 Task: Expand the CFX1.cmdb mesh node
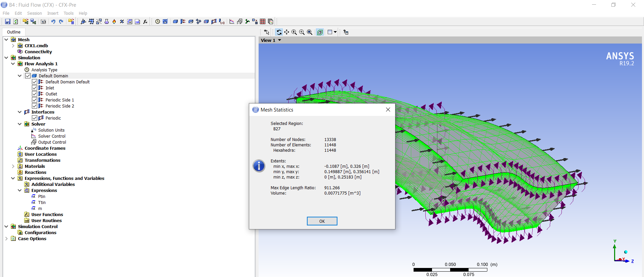click(13, 46)
